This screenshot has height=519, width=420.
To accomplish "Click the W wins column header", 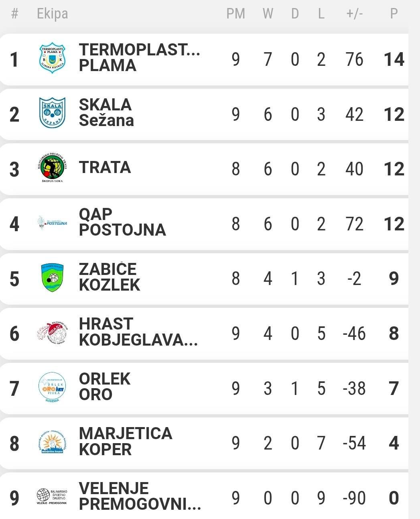I will 268,14.
